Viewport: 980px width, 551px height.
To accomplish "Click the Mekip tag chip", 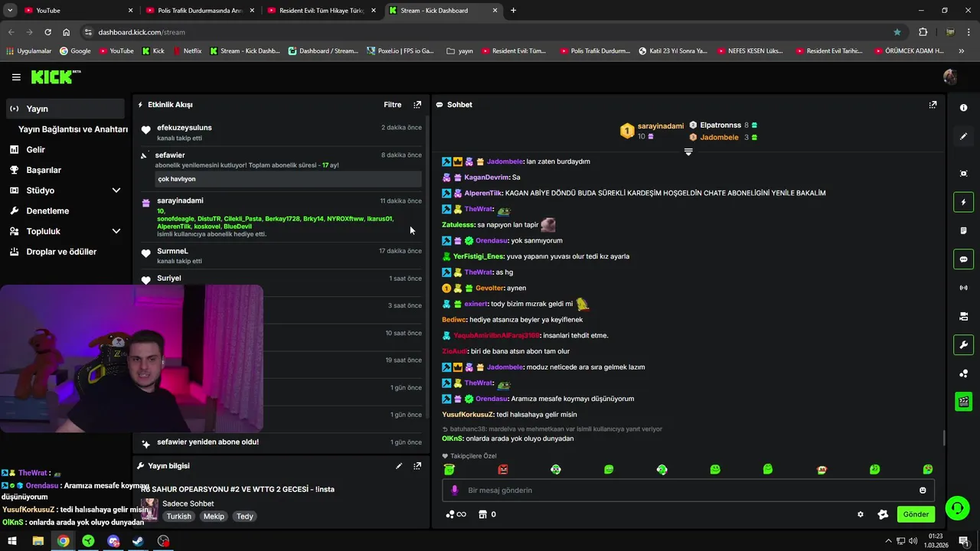I will 214,517.
